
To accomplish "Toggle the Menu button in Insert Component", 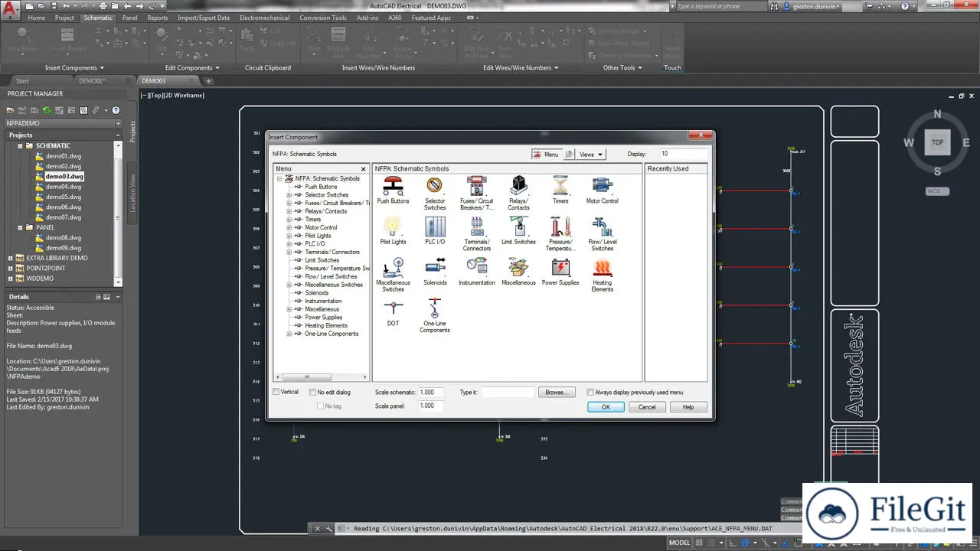I will (x=547, y=154).
